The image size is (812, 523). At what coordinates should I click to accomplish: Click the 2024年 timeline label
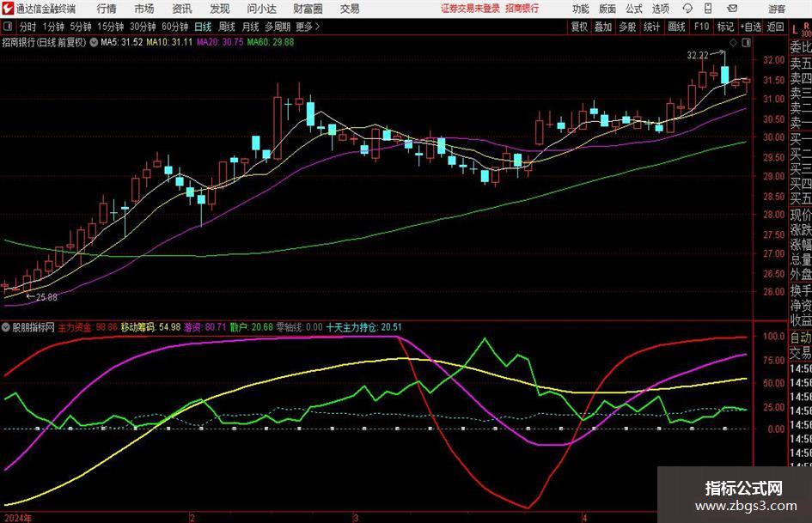coord(17,518)
